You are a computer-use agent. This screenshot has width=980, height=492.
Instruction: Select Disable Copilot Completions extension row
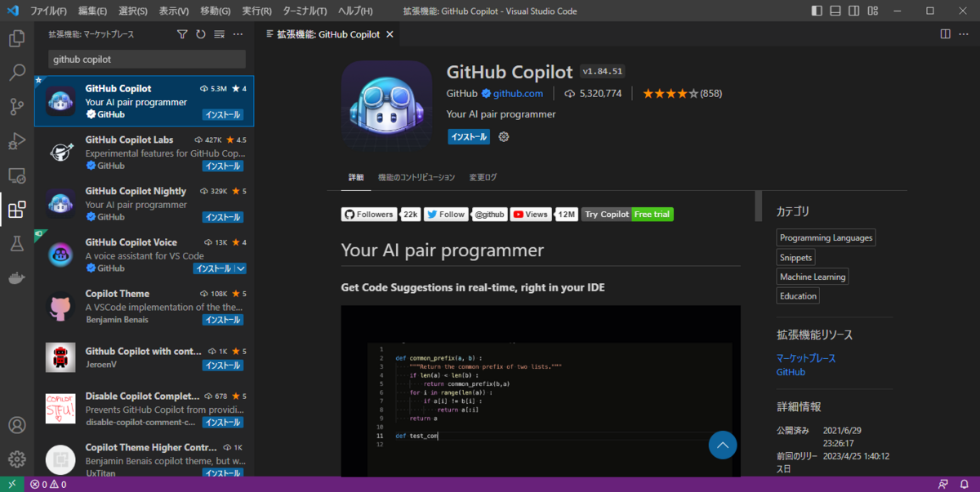point(144,409)
